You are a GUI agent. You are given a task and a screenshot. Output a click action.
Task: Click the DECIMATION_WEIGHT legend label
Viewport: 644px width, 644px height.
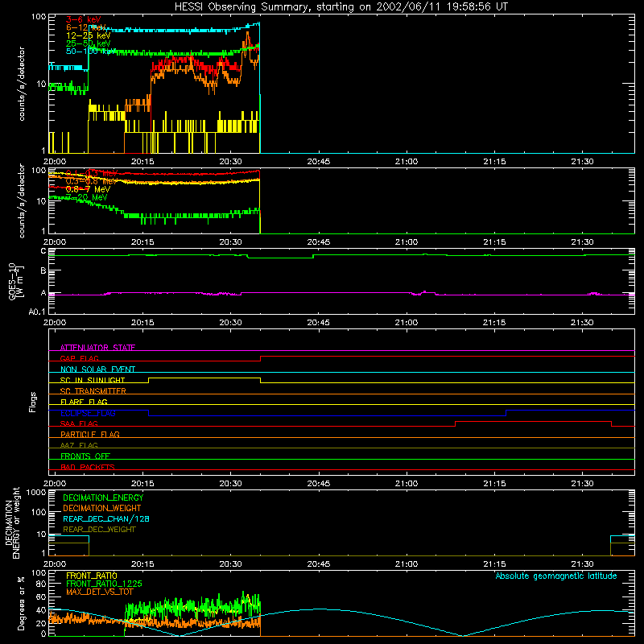click(102, 508)
